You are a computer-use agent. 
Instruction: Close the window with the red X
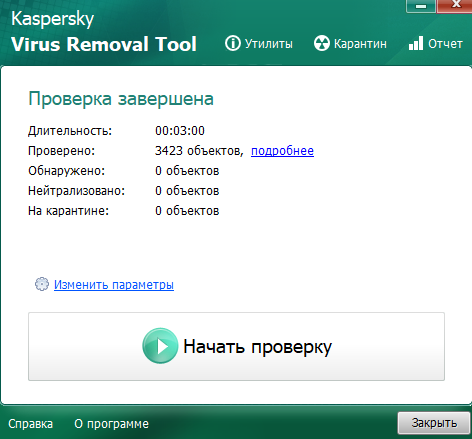tap(455, 6)
